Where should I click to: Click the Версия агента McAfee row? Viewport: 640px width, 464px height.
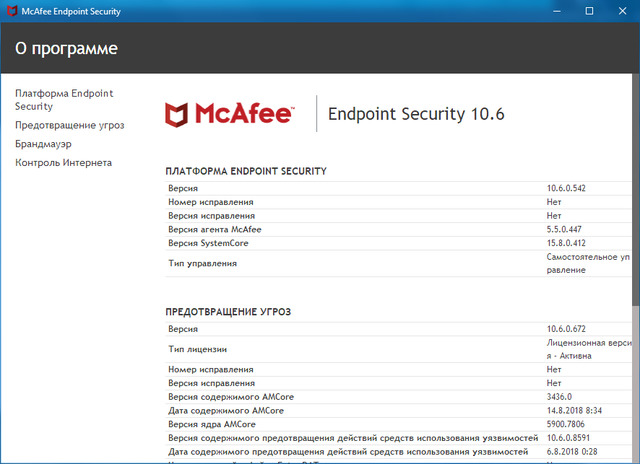pos(215,230)
